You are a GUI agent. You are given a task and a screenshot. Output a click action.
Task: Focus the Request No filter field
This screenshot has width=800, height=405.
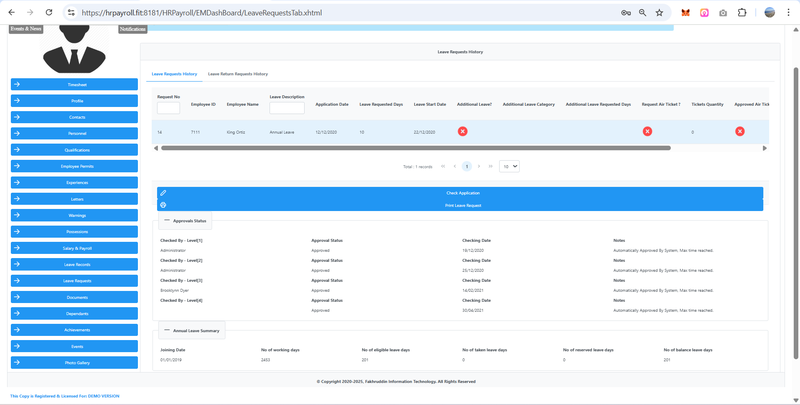click(168, 108)
